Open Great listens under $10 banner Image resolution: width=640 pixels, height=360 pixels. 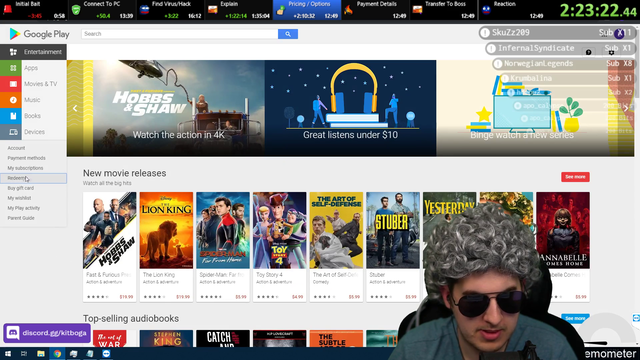click(x=351, y=108)
